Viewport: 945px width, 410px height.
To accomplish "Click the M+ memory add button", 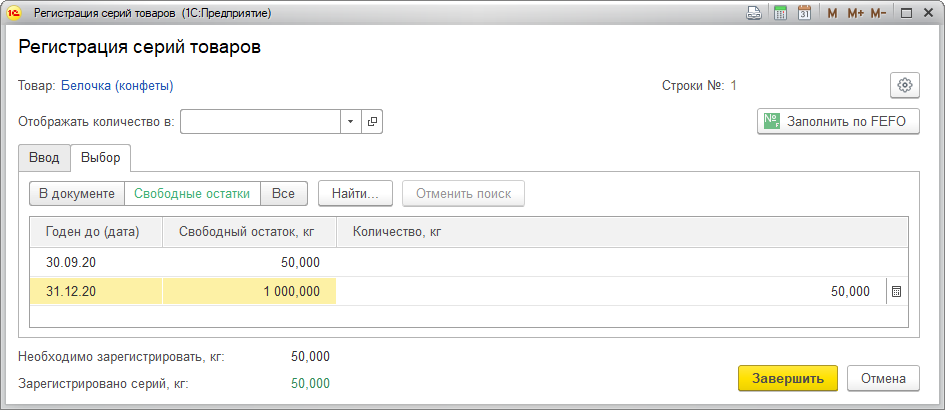I will tap(855, 14).
